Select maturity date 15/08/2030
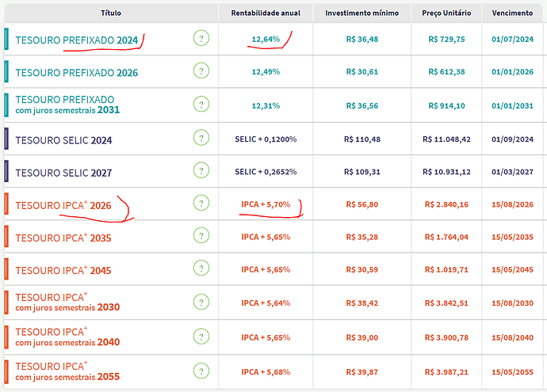The width and height of the screenshot is (547, 392). pos(512,303)
